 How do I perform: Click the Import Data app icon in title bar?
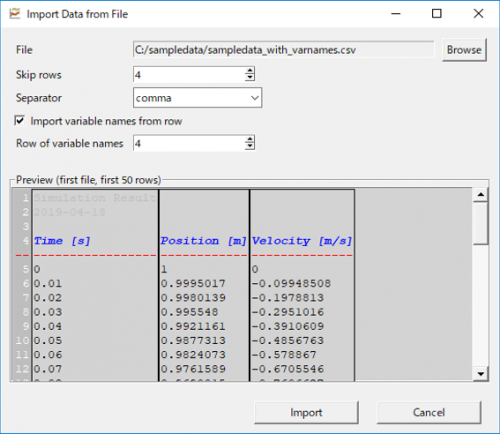pos(14,14)
